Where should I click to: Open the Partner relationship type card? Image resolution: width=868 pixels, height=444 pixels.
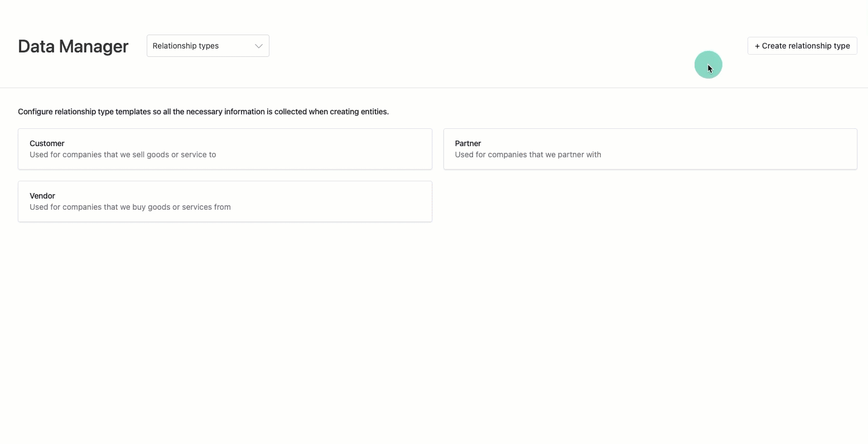(x=650, y=149)
